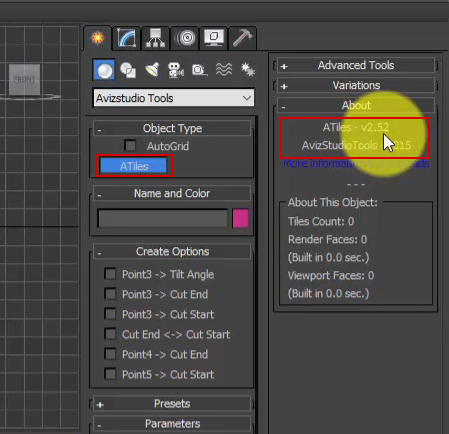Enable Cut End <-> Cut Start checkbox
This screenshot has height=434, width=449.
click(110, 334)
